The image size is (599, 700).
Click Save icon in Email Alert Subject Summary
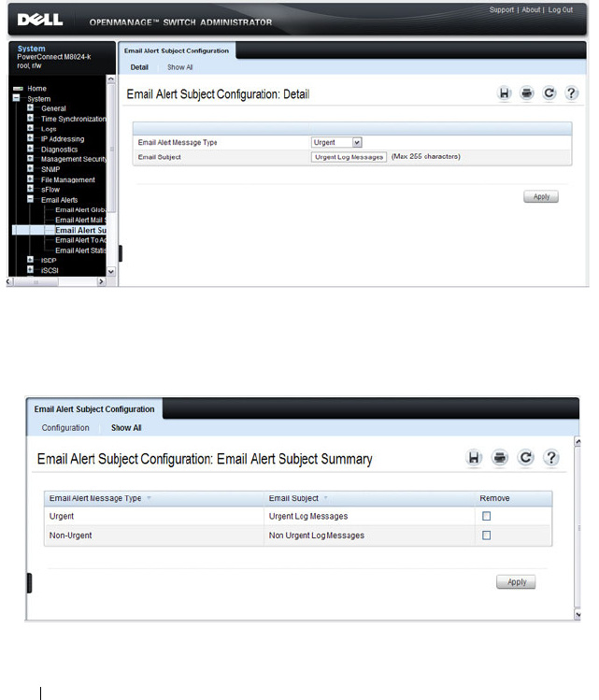coord(474,458)
